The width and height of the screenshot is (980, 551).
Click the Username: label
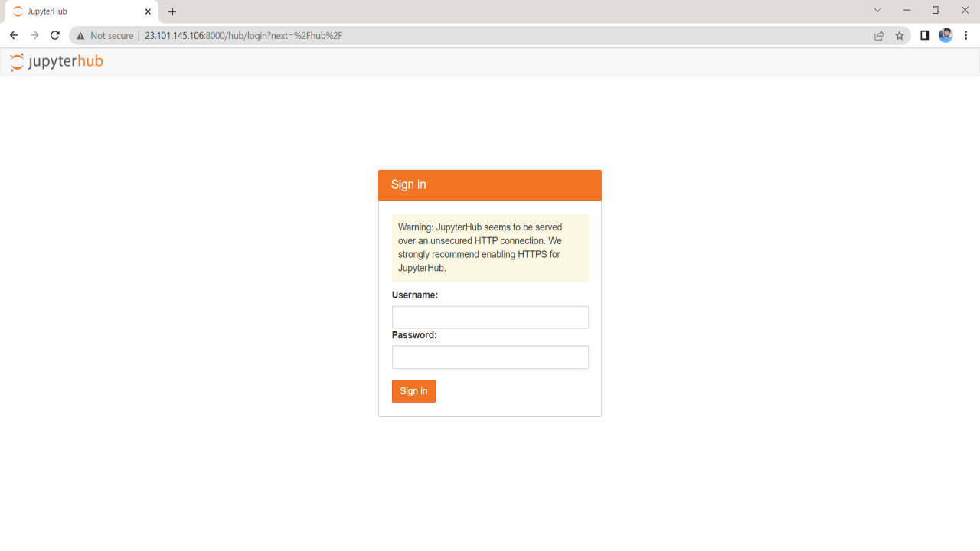[x=415, y=295]
